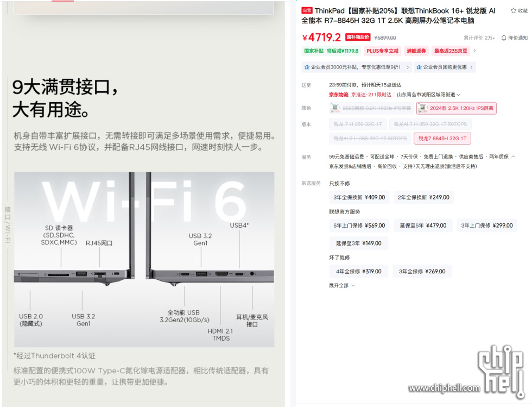Image resolution: width=532 pixels, height=407 pixels.
Task: Click the RJ45网口 port label
Action: (99, 243)
